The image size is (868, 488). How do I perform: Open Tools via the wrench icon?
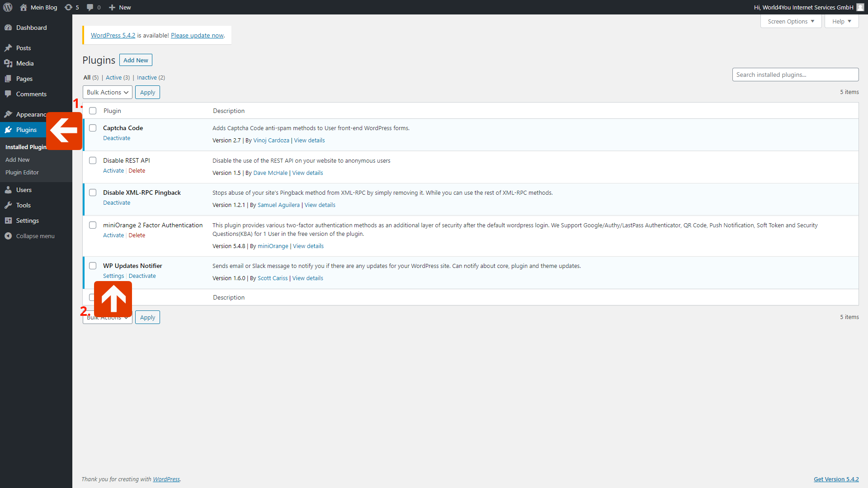coord(9,205)
